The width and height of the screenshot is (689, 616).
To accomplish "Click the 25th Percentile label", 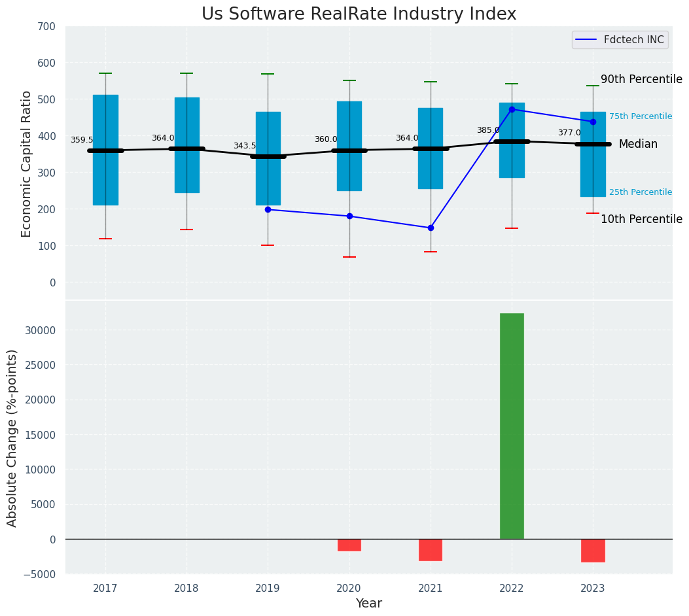I will point(640,192).
